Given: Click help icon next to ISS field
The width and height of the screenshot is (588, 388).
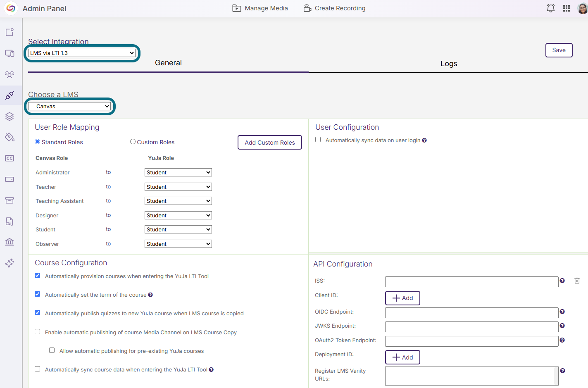Looking at the screenshot, I should click(562, 281).
